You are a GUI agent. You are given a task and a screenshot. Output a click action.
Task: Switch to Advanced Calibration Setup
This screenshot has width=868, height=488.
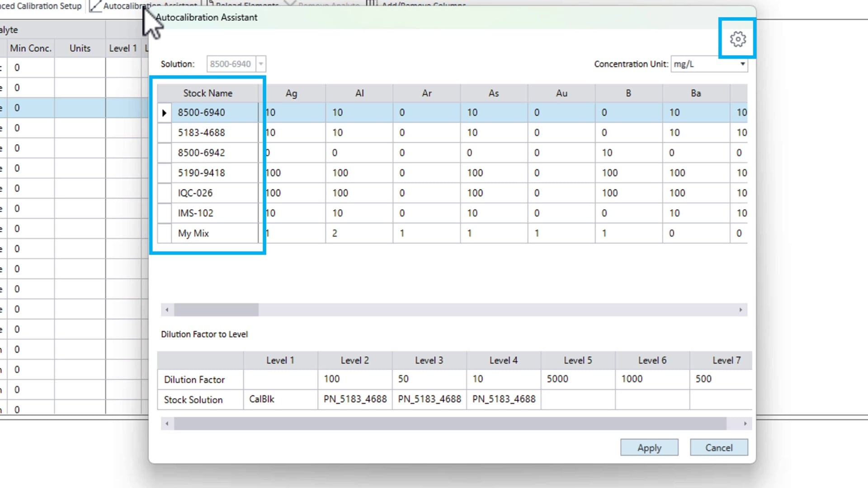click(41, 6)
